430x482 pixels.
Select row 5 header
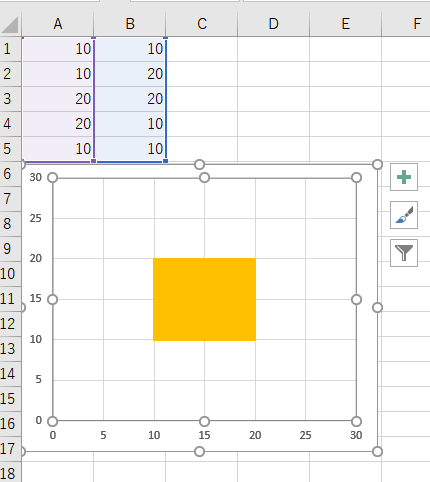point(10,149)
